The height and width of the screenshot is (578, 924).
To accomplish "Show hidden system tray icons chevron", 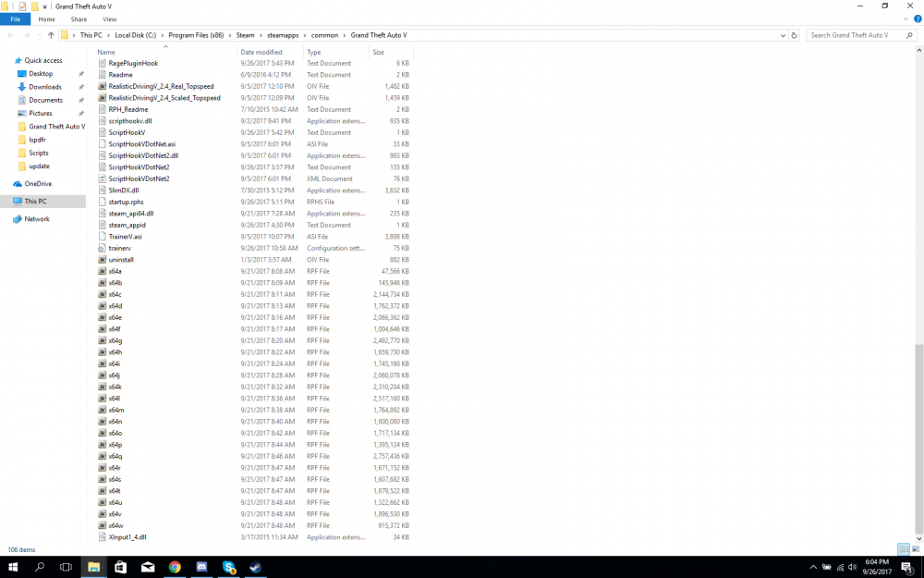I will (x=813, y=568).
